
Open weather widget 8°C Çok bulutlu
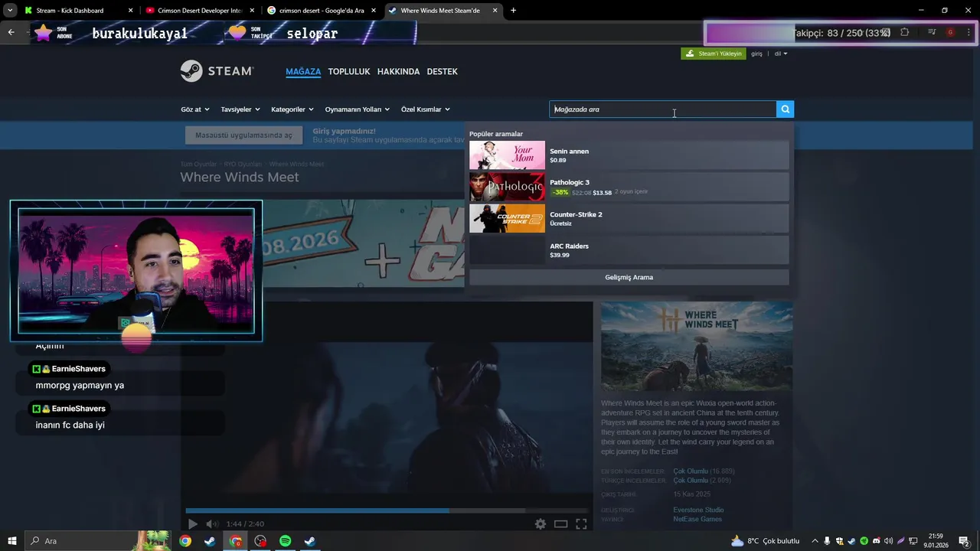(x=765, y=541)
